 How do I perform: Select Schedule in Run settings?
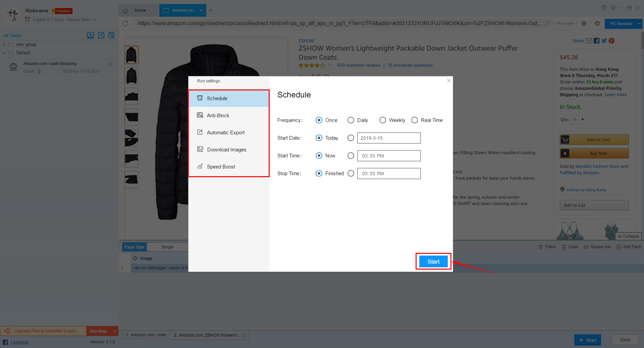click(229, 98)
